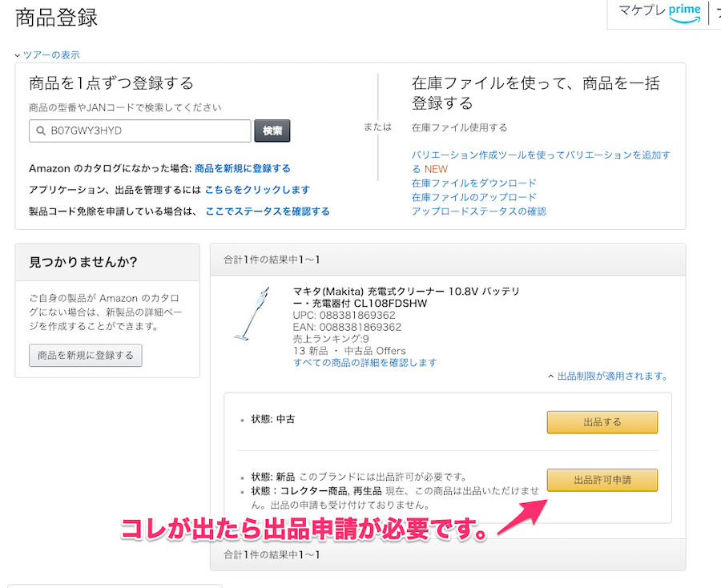Click 売上ランキング:9 text
721x588 pixels.
[x=331, y=340]
